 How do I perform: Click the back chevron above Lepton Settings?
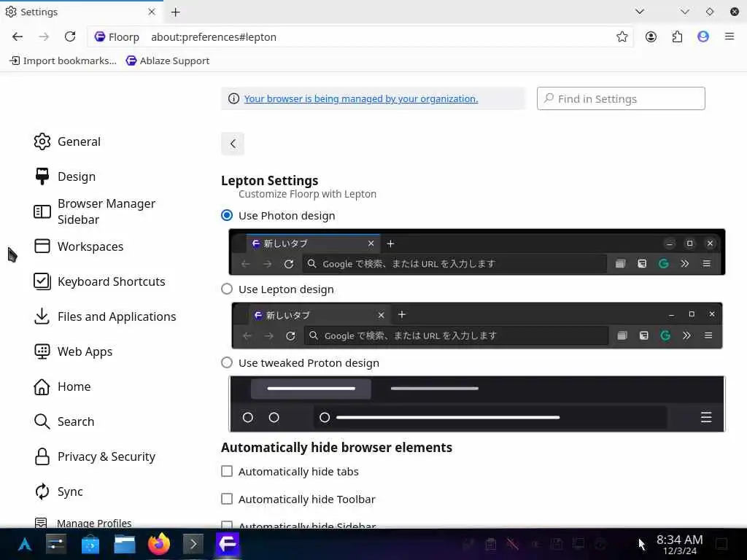coord(233,144)
